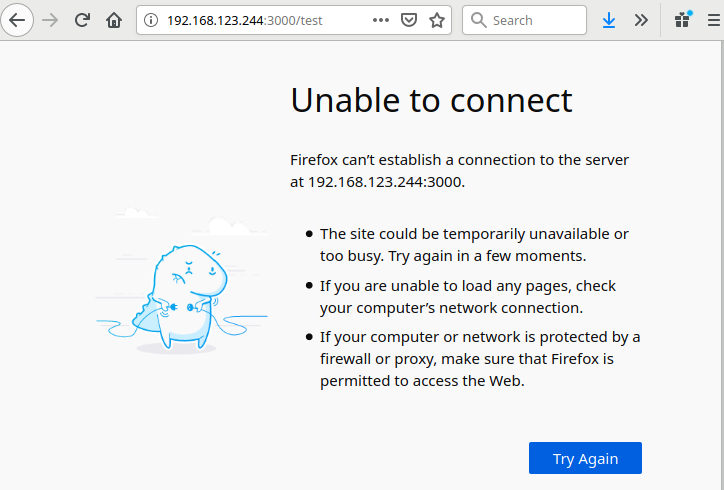Save page to Pocket
Image resolution: width=724 pixels, height=490 pixels.
pos(409,20)
